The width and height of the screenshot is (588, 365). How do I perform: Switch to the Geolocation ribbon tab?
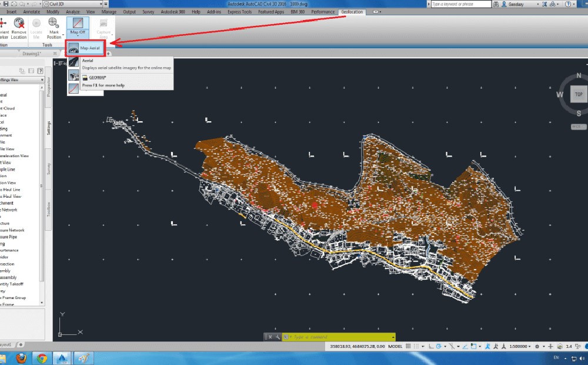coord(352,12)
